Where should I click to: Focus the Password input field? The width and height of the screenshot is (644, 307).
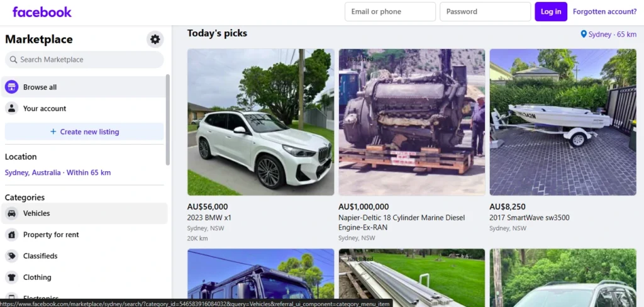coord(485,11)
